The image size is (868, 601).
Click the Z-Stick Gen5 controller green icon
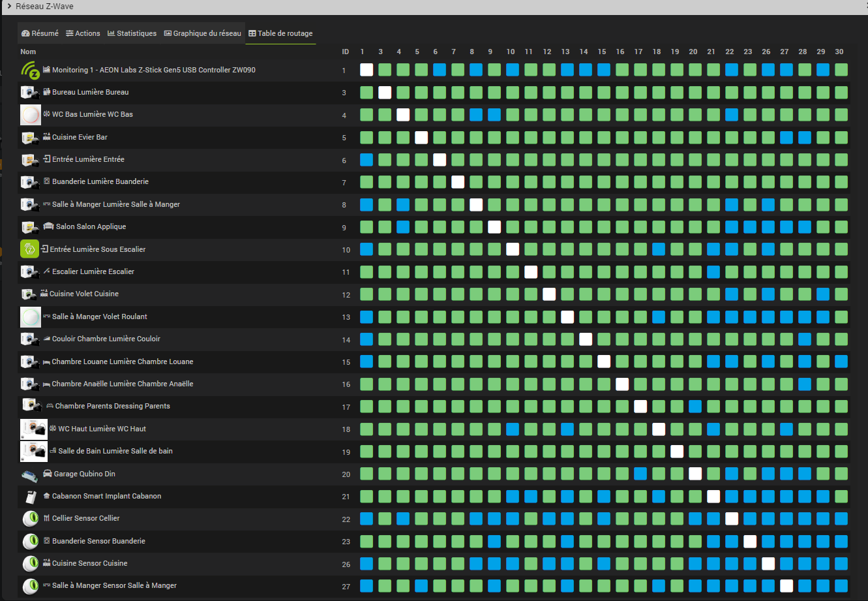30,70
